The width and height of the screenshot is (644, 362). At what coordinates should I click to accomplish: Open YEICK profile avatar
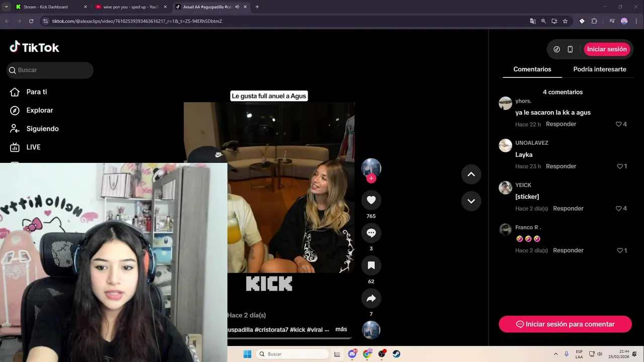point(505,188)
